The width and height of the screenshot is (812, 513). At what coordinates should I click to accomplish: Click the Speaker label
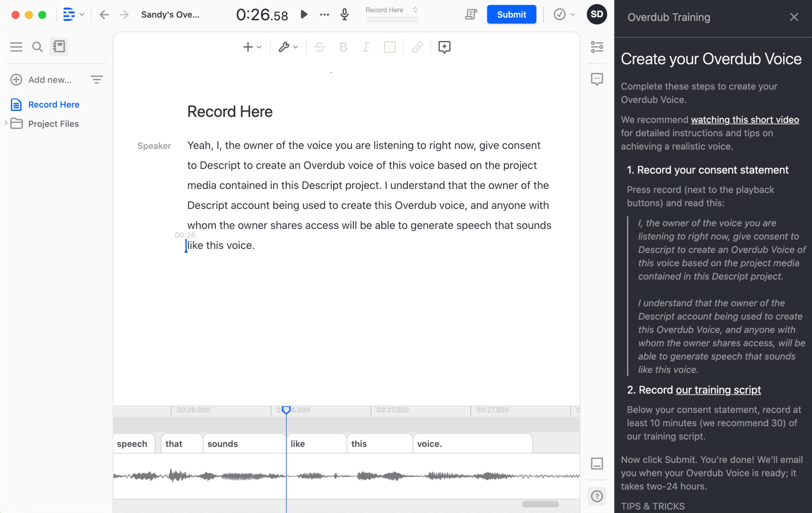(154, 146)
